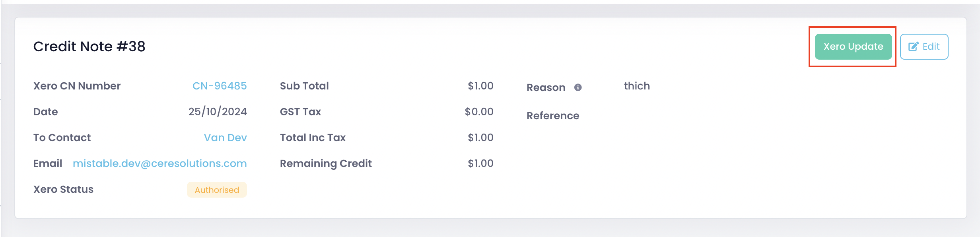Open the CN-96485 credit note link
Viewport: 980px width, 237px height.
220,86
